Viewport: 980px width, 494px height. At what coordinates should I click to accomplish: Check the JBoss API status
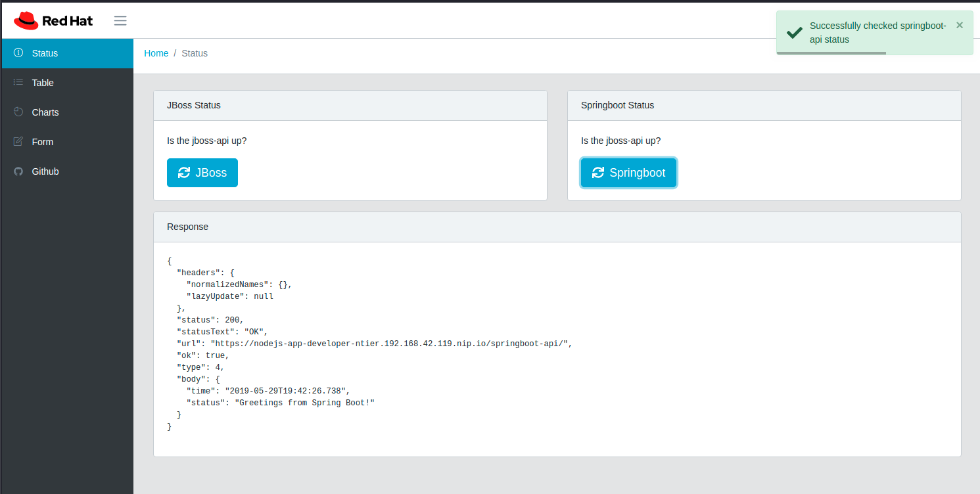point(202,173)
